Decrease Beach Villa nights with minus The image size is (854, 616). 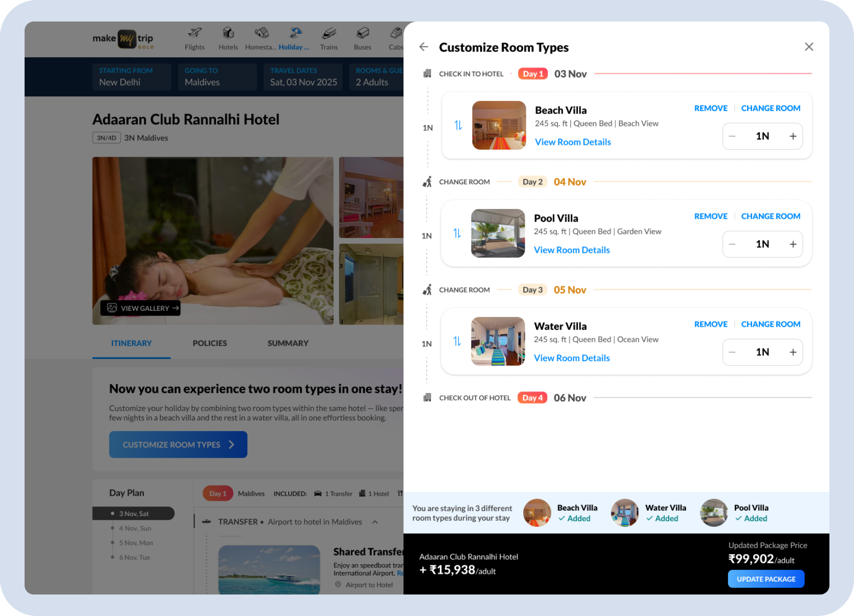coord(732,136)
